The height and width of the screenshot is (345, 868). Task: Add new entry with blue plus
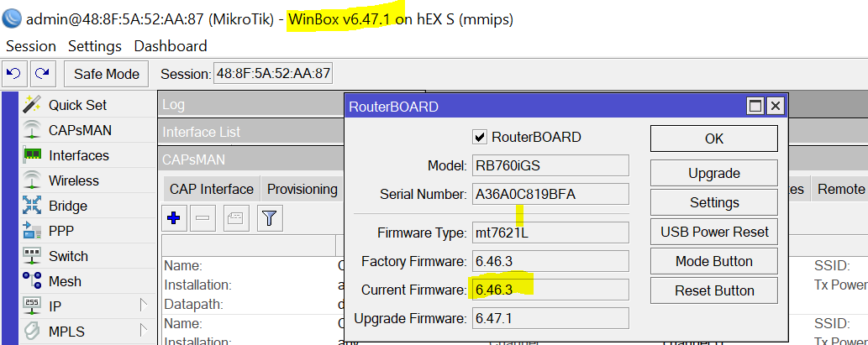[x=174, y=218]
